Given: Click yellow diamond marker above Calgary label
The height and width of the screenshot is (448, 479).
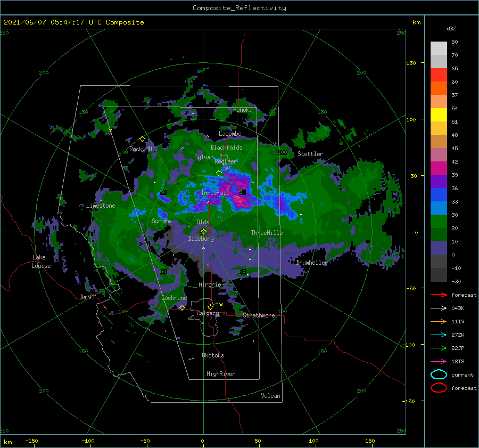Looking at the screenshot, I should point(210,307).
